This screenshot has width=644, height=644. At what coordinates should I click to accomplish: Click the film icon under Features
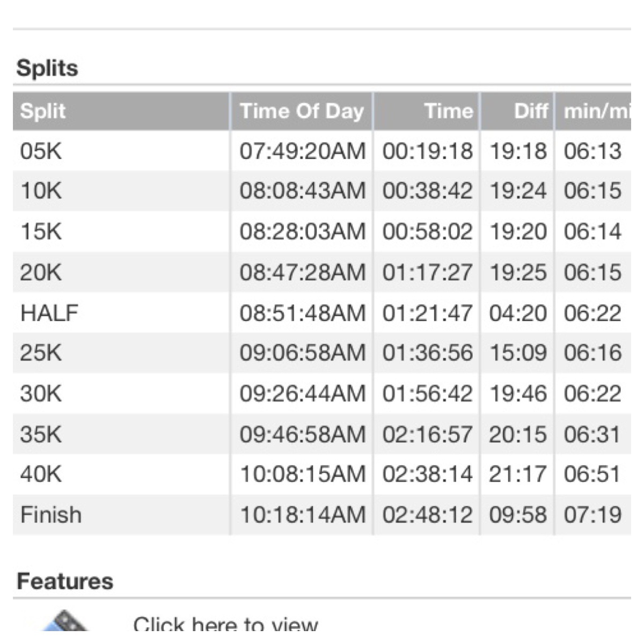(65, 623)
